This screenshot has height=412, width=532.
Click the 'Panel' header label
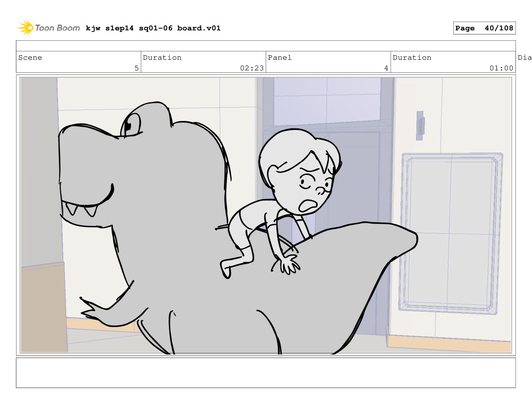(280, 57)
